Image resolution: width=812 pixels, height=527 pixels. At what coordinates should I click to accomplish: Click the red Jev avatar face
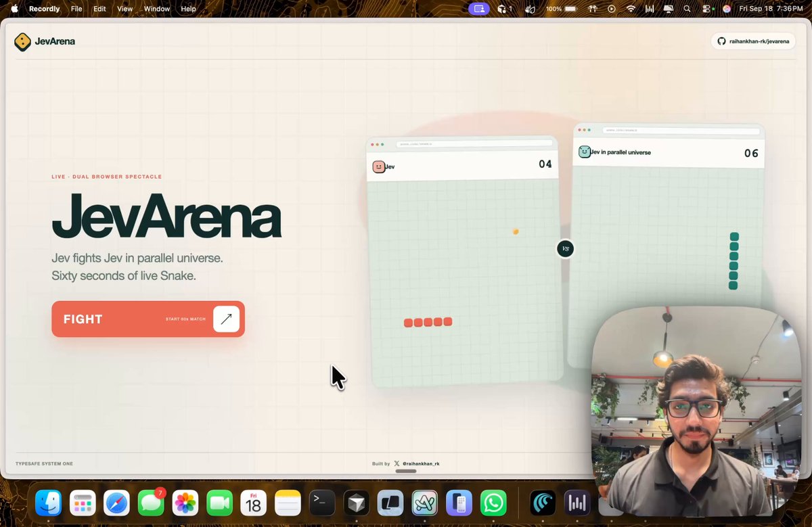coord(379,166)
